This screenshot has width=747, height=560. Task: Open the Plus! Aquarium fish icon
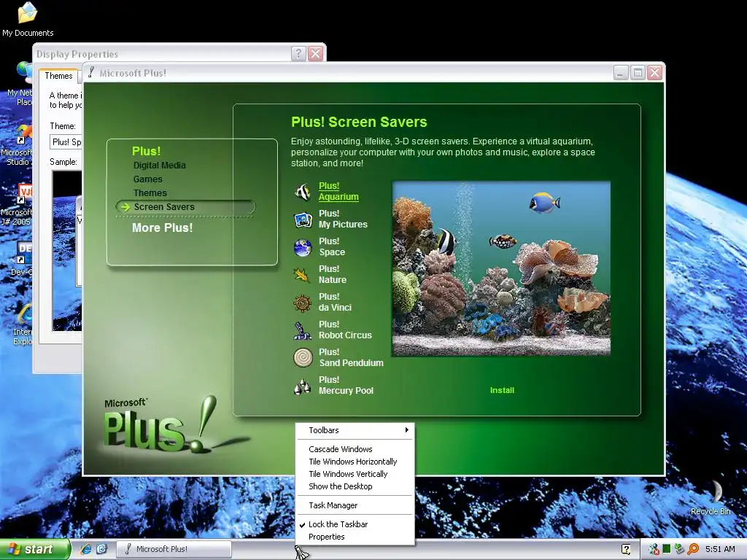(303, 192)
